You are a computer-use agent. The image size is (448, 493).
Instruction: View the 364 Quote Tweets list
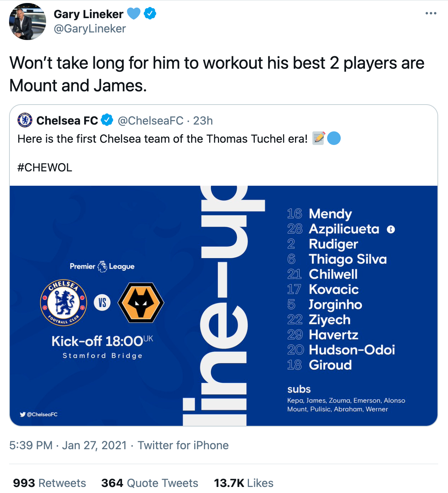point(150,483)
